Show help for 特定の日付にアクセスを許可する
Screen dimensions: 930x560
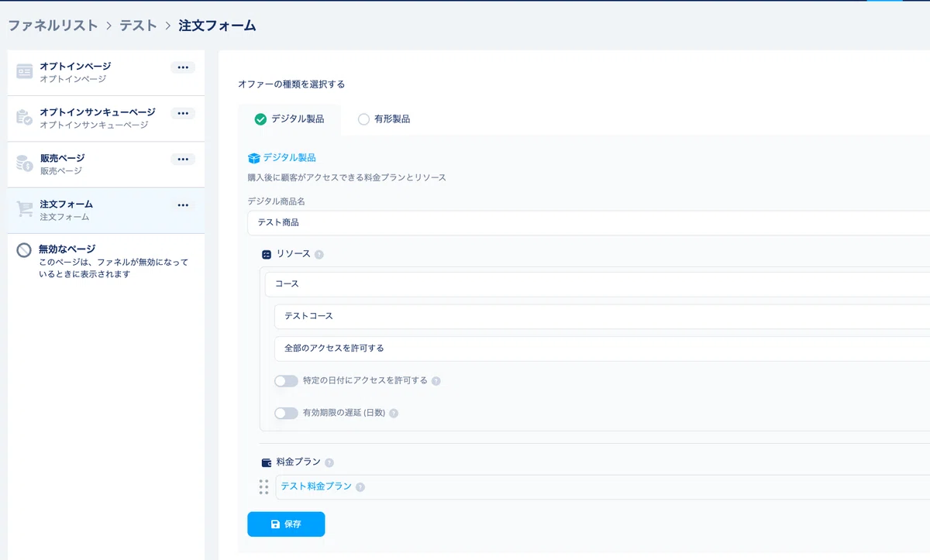point(436,381)
